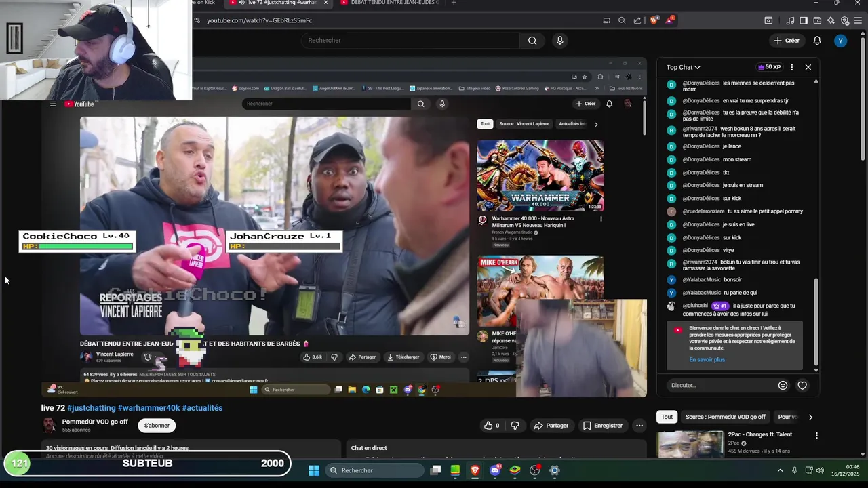
Task: Open Brave browser from the taskbar
Action: 475,470
